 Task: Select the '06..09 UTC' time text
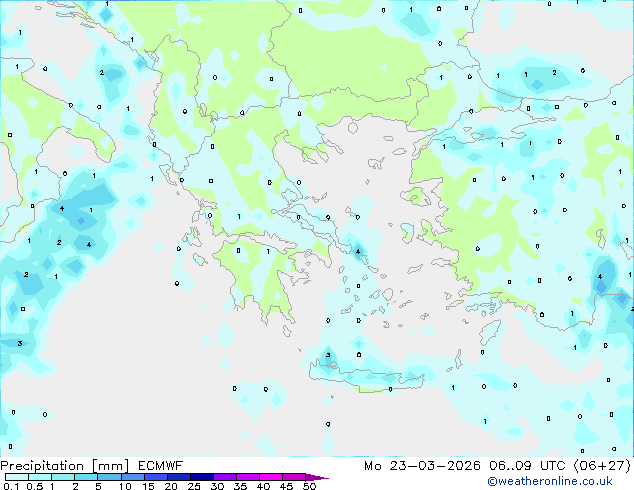click(x=527, y=466)
